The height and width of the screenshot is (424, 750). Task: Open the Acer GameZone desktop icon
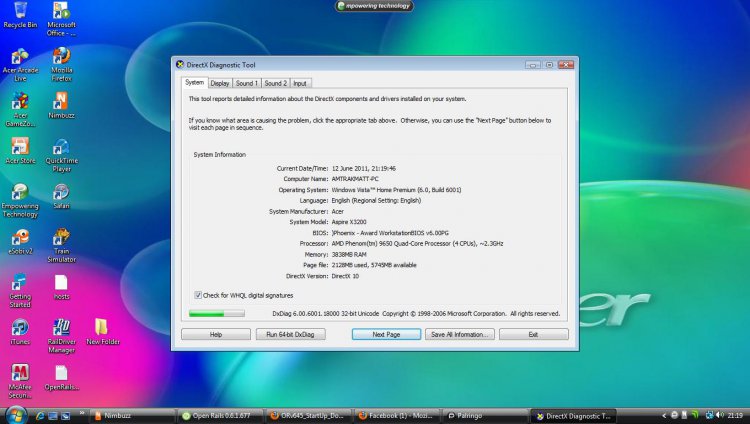[20, 110]
